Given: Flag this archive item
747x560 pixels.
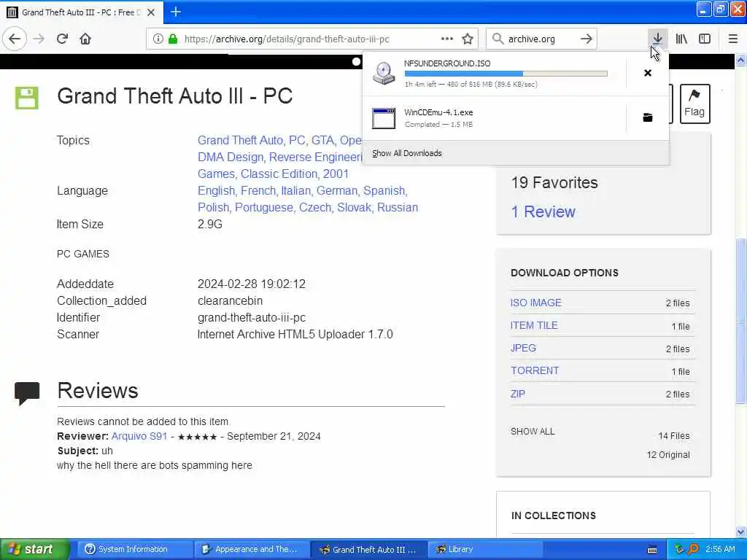Looking at the screenshot, I should [694, 104].
